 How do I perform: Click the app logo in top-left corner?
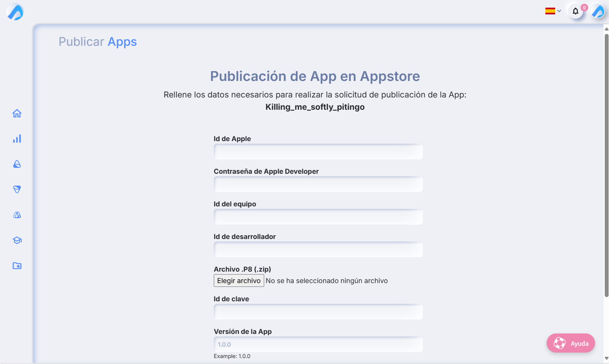(x=15, y=12)
